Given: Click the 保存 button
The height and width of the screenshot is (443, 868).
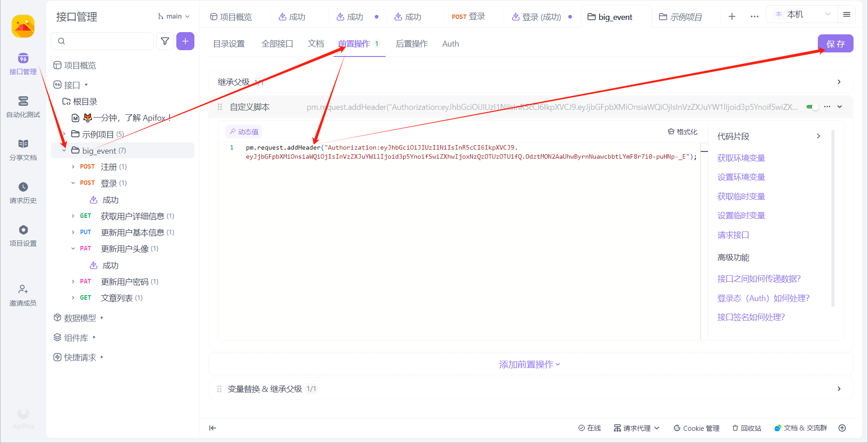Looking at the screenshot, I should tap(835, 43).
